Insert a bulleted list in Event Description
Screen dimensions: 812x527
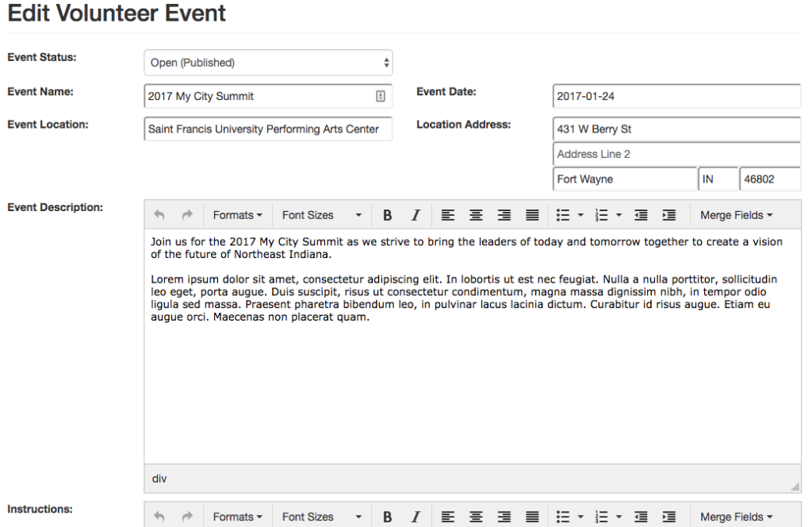(x=565, y=214)
